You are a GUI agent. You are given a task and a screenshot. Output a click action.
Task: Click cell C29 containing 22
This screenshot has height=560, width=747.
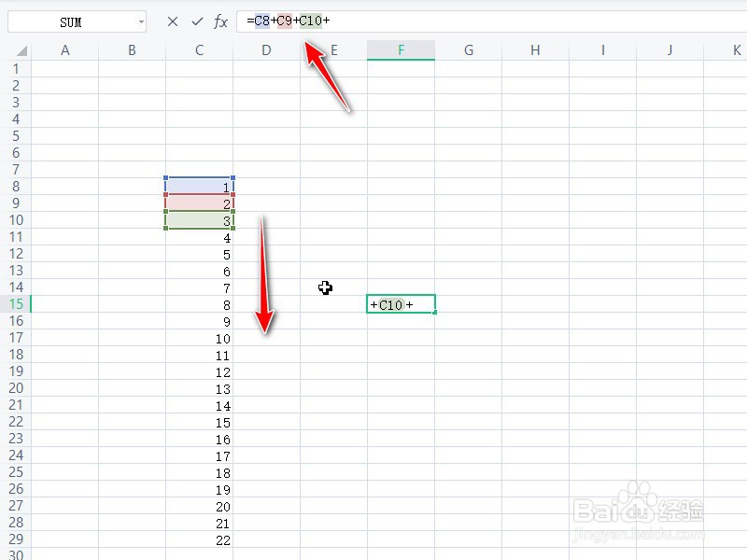click(x=199, y=539)
